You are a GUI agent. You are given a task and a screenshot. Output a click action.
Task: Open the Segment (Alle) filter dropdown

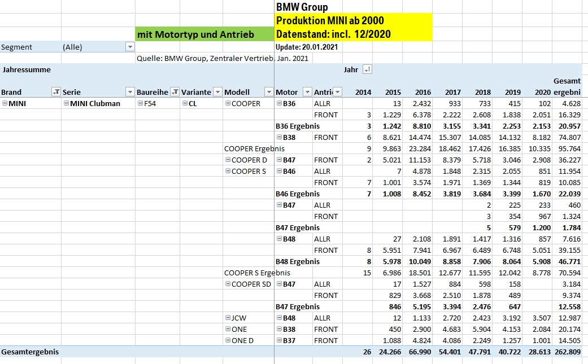130,47
